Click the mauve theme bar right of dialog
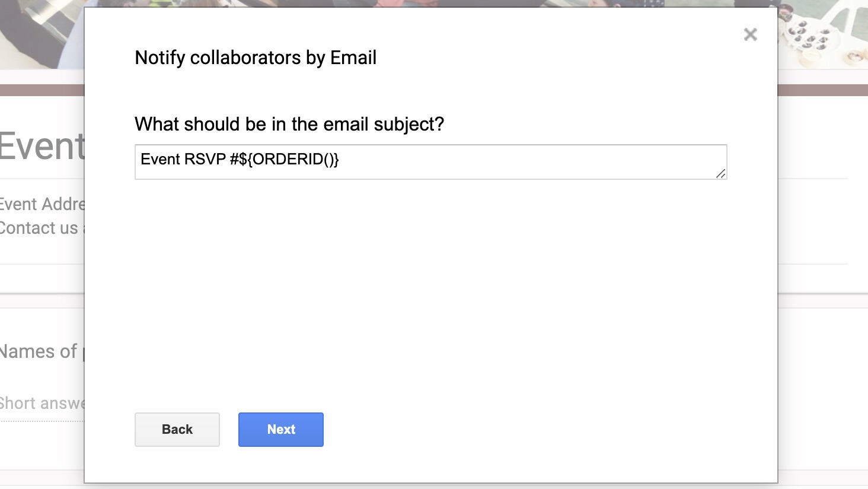This screenshot has width=868, height=489. pyautogui.click(x=822, y=90)
